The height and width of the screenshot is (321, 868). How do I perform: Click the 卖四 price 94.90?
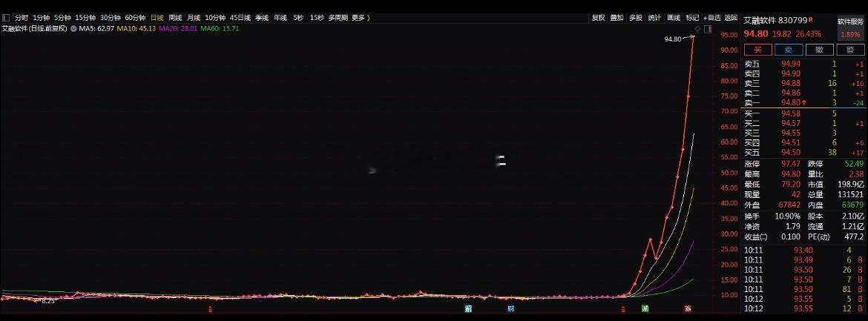tap(791, 73)
